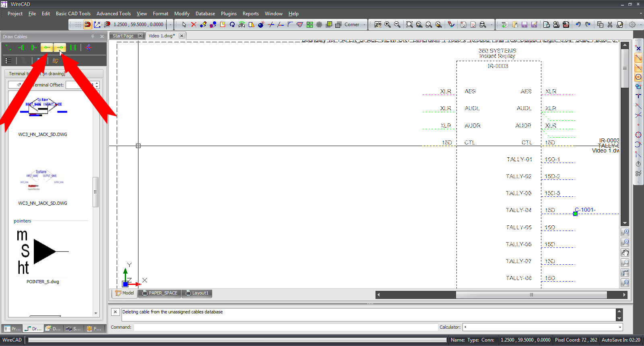Click the settings gear icon in toolbar

pos(632,25)
